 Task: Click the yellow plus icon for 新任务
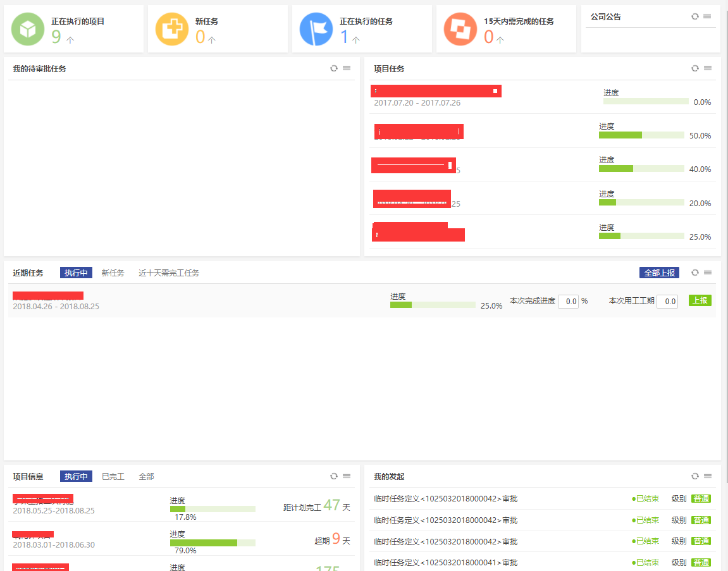click(x=172, y=30)
